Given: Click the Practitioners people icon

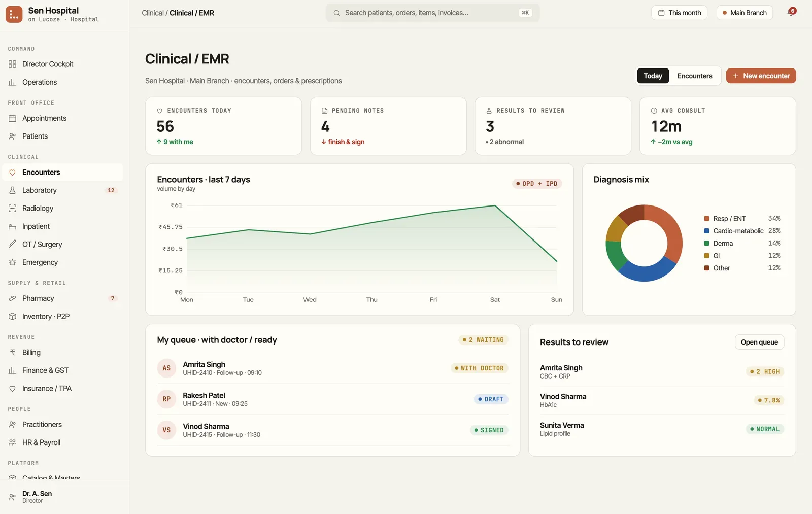Looking at the screenshot, I should pyautogui.click(x=12, y=425).
